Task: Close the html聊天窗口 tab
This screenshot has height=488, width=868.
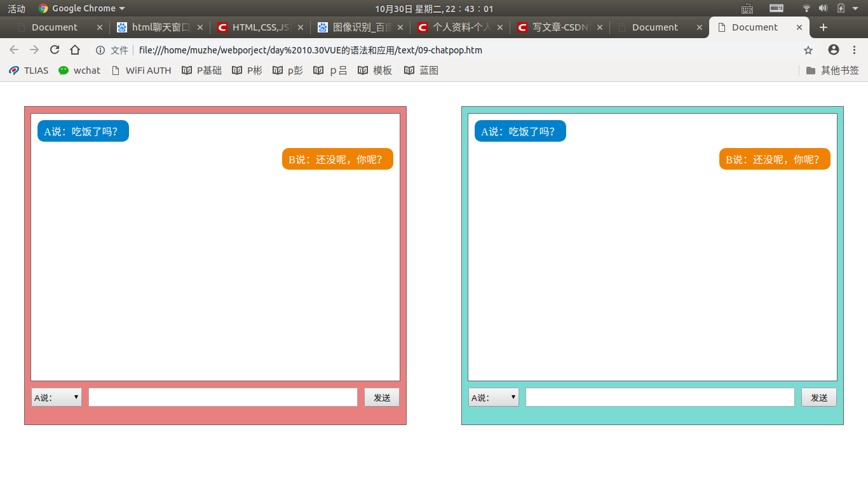Action: [x=200, y=27]
